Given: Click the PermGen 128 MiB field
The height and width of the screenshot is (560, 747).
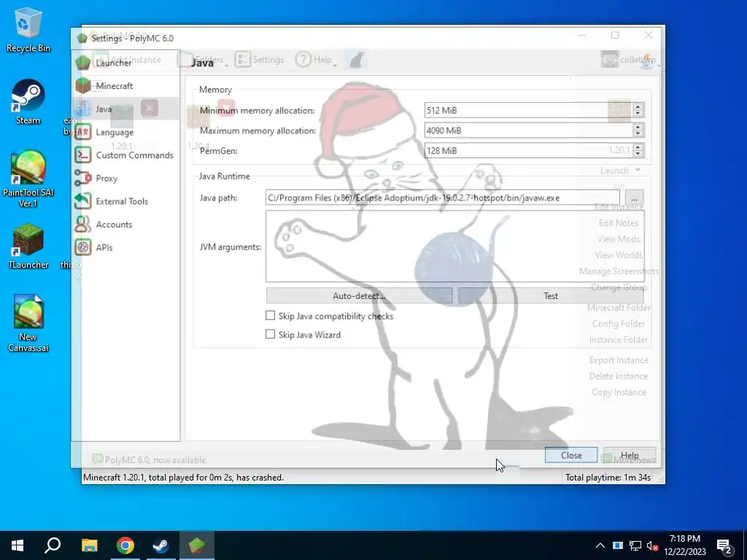Looking at the screenshot, I should tap(528, 150).
